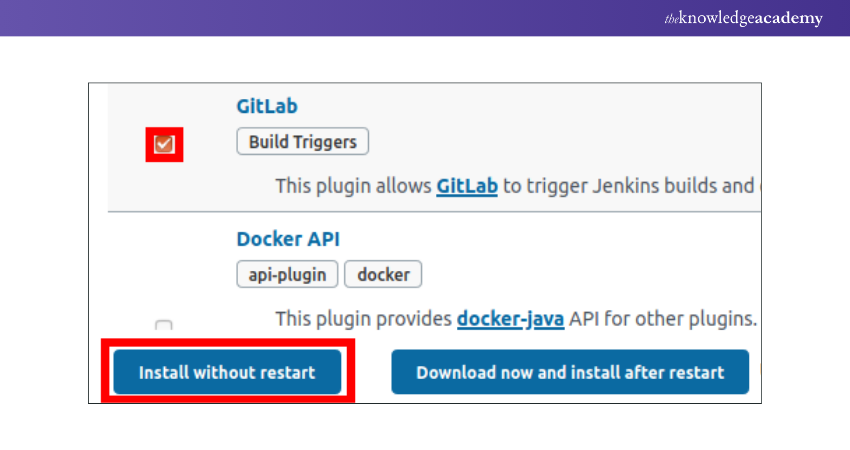
Task: Select the Build Triggers tag
Action: [302, 142]
